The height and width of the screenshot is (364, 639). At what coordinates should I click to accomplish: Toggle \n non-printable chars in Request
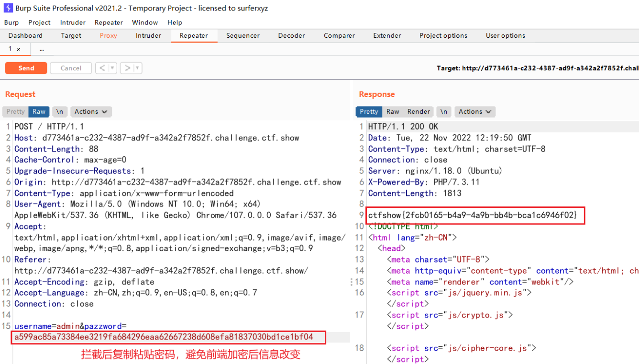click(59, 112)
